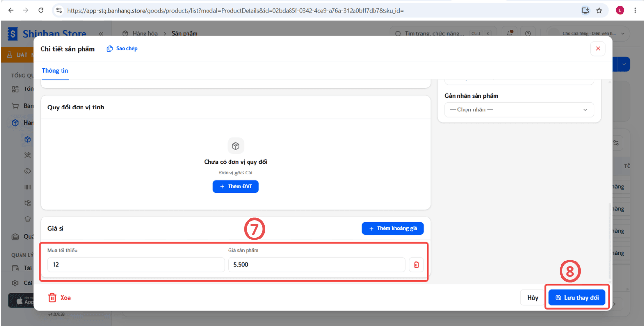Click the filter sliders icon behind the dialog

pos(616,143)
